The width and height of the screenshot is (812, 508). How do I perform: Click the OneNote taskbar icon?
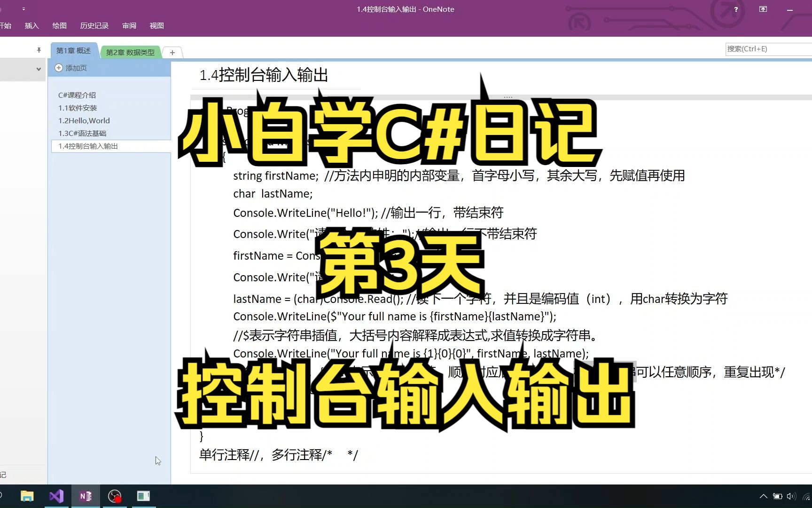(x=86, y=496)
